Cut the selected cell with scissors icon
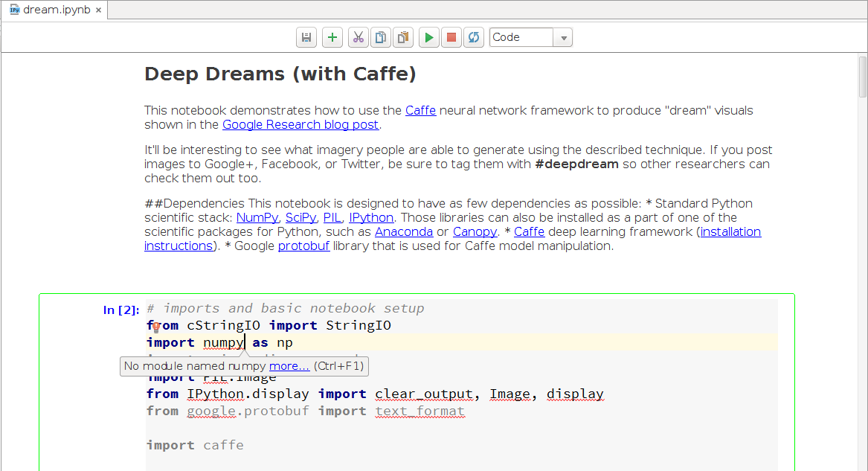Screen dimensions: 868x471 pyautogui.click(x=359, y=38)
